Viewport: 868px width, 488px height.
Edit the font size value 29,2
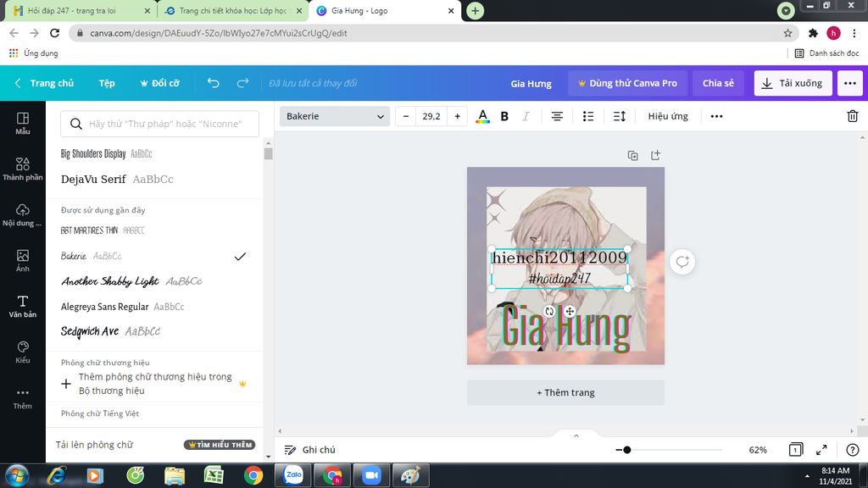[x=431, y=116]
